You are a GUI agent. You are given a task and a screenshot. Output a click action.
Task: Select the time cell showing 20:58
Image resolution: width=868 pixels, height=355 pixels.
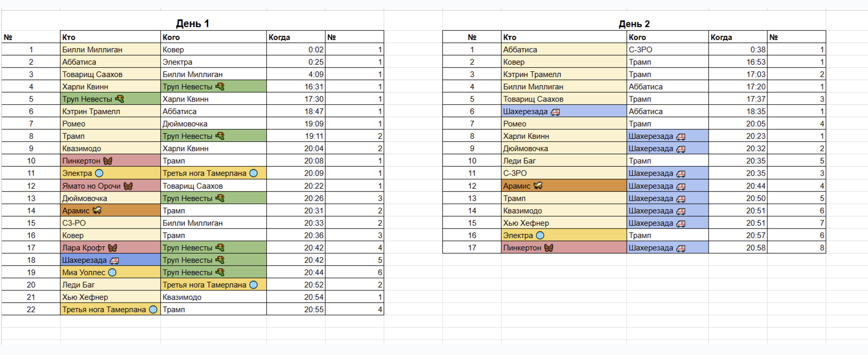(x=738, y=248)
